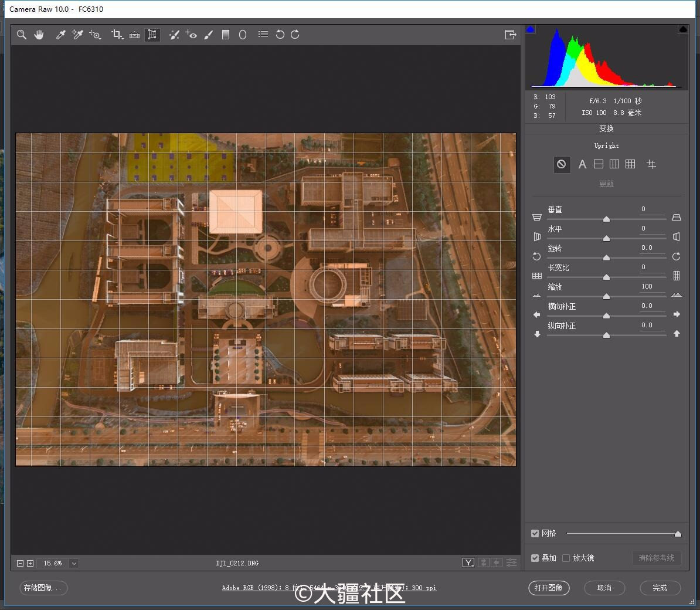Screen dimensions: 700x610
Task: Toggle full screen mode icon
Action: 511,35
